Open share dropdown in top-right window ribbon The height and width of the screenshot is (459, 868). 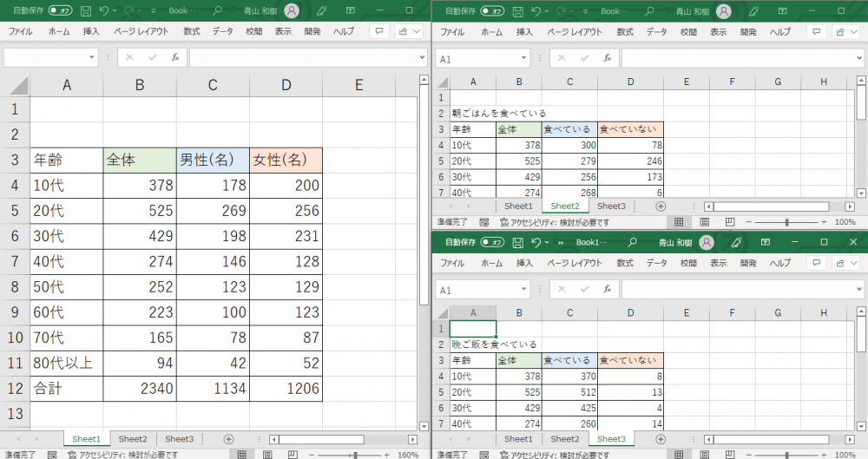click(845, 31)
